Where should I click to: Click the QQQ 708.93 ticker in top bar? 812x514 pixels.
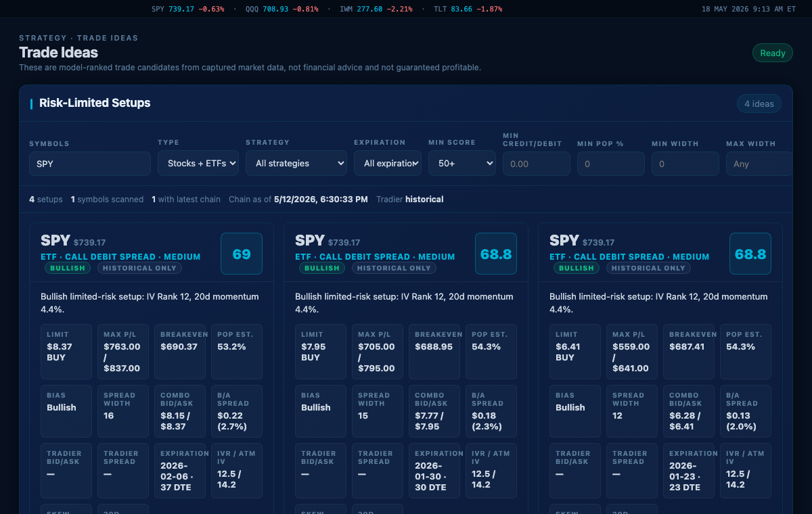[x=282, y=9]
